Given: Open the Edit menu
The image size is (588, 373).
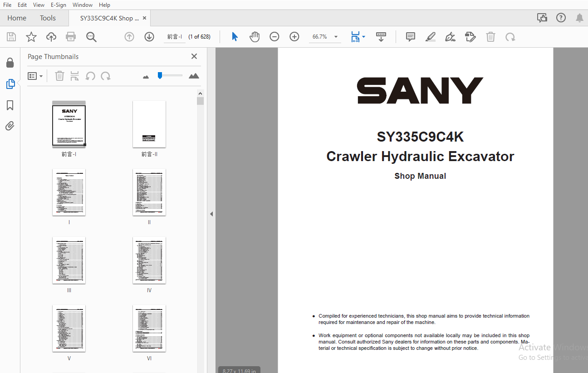Looking at the screenshot, I should [22, 5].
